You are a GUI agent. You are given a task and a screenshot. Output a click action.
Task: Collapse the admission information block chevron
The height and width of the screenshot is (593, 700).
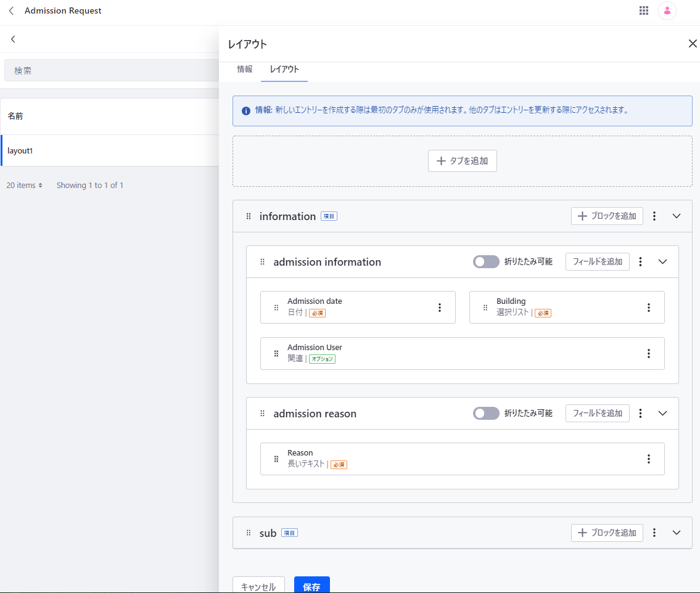pos(662,262)
